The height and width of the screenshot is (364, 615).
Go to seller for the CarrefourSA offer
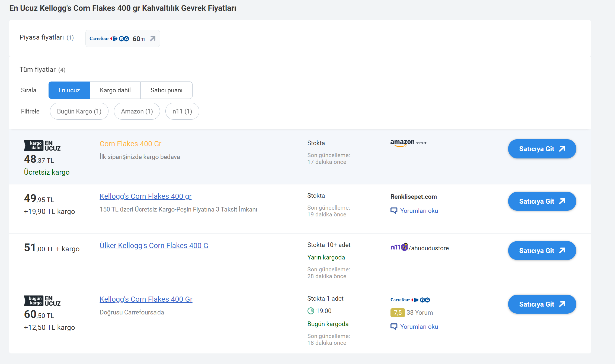pyautogui.click(x=542, y=304)
